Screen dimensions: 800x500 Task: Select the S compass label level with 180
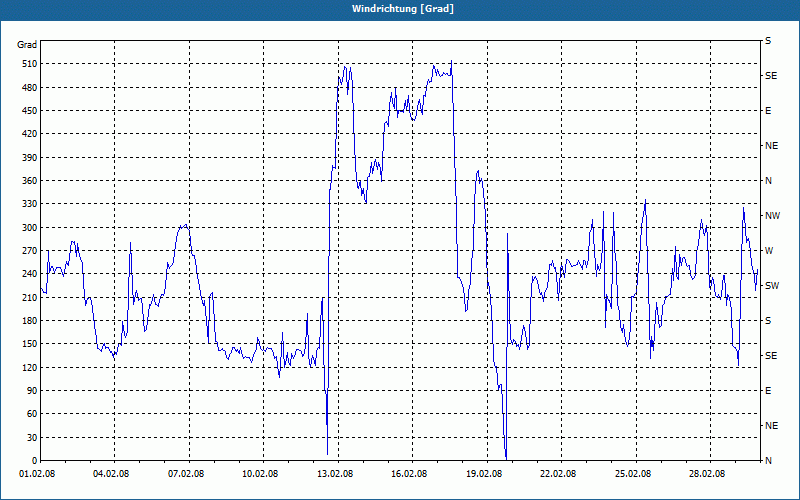coord(768,321)
